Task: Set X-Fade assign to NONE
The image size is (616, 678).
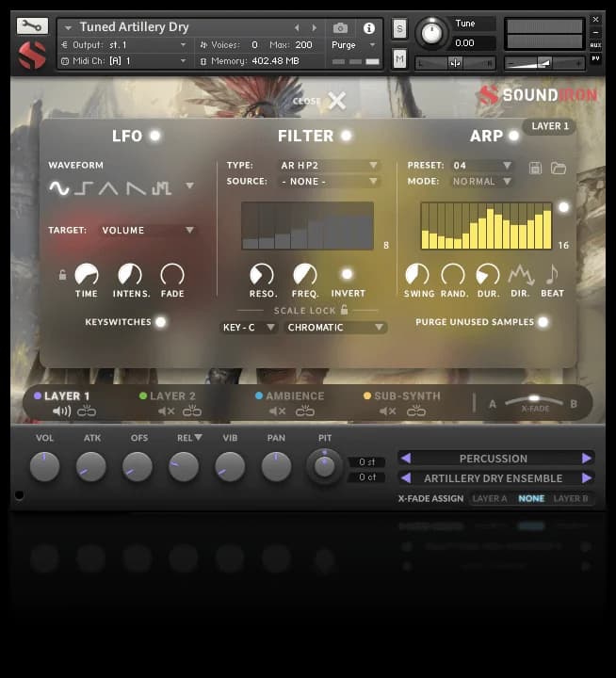Action: [531, 498]
